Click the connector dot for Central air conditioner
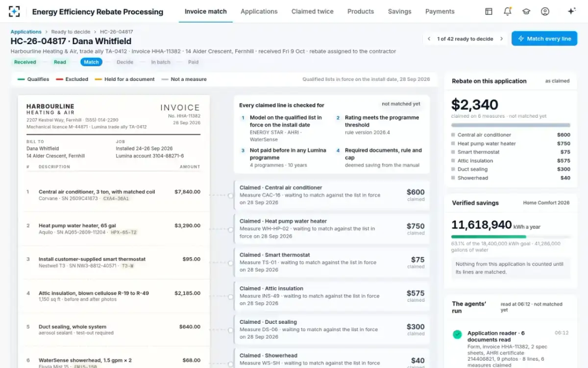 click(x=230, y=195)
